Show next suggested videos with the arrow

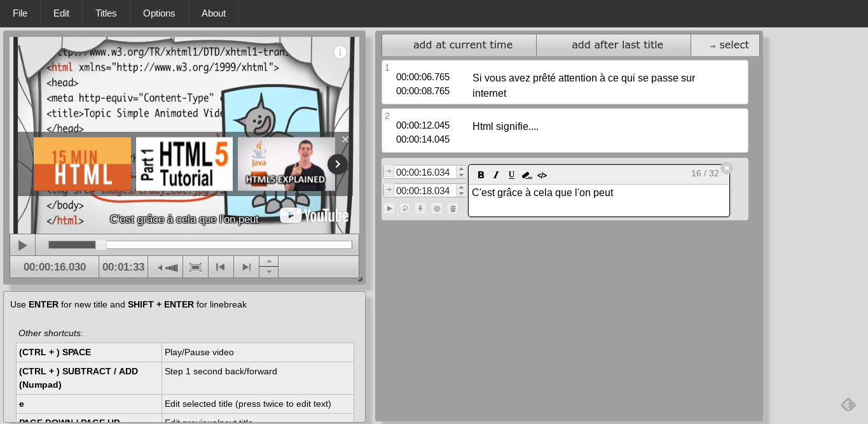(x=338, y=164)
